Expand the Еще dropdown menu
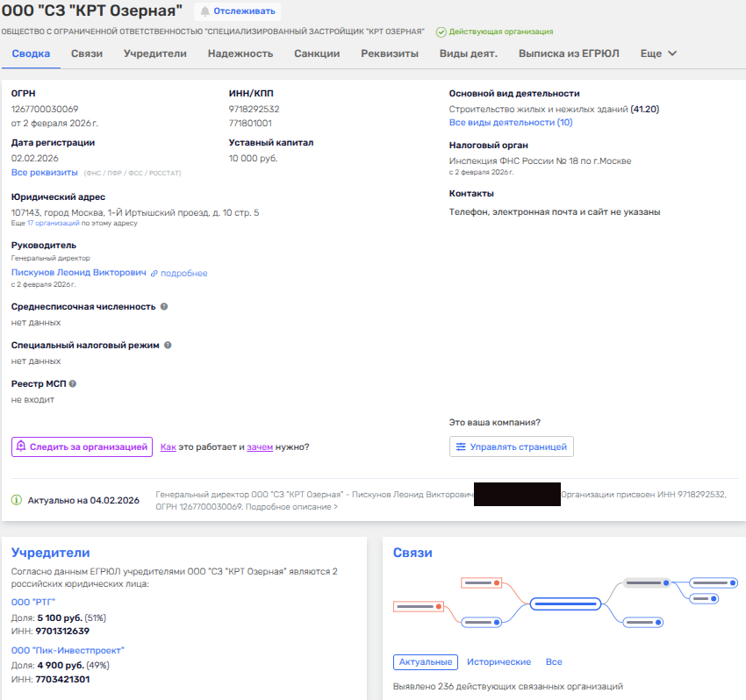 click(658, 54)
